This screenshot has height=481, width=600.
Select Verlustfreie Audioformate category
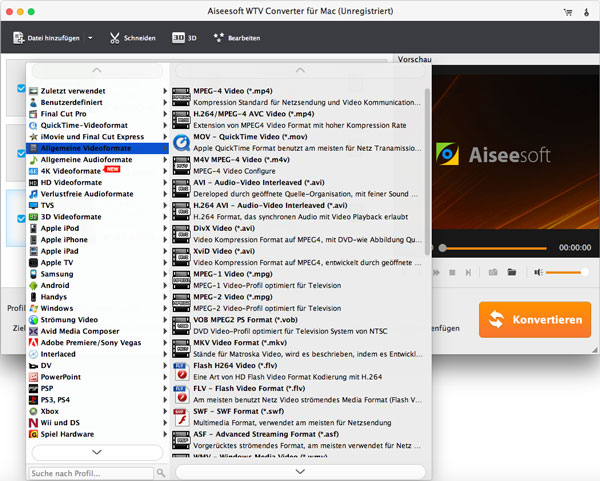98,194
